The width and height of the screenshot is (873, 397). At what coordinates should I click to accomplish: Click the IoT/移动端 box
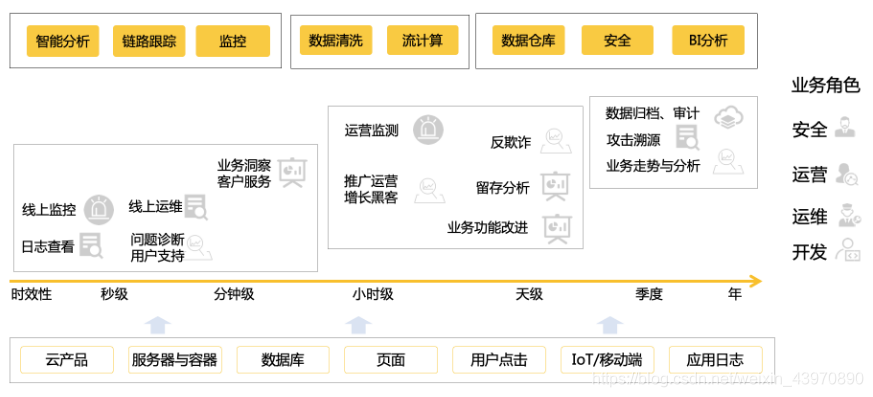[607, 360]
